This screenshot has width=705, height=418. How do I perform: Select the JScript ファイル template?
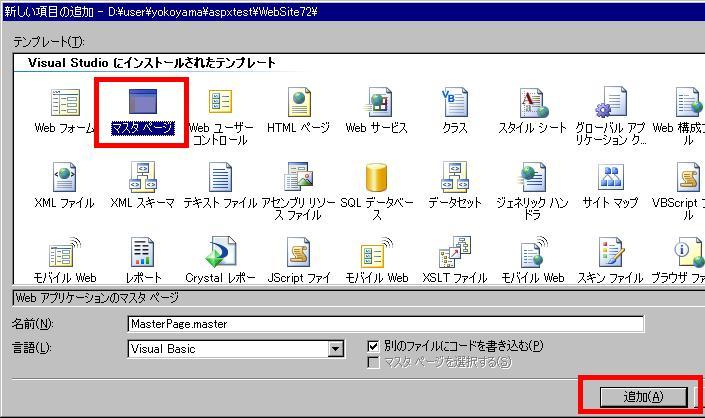299,261
